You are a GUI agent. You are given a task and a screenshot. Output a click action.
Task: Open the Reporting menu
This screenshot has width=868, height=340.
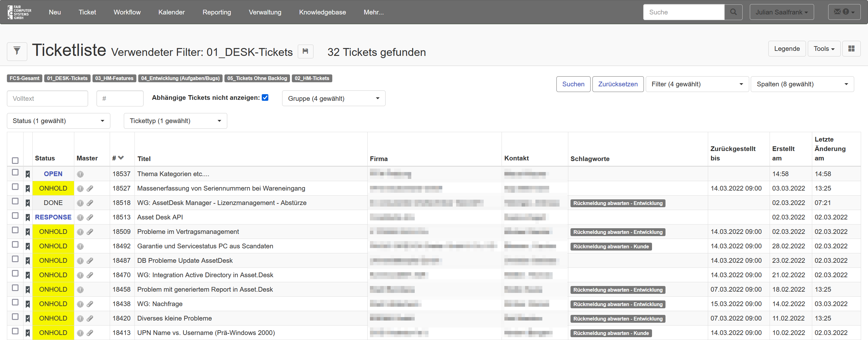[x=217, y=12]
